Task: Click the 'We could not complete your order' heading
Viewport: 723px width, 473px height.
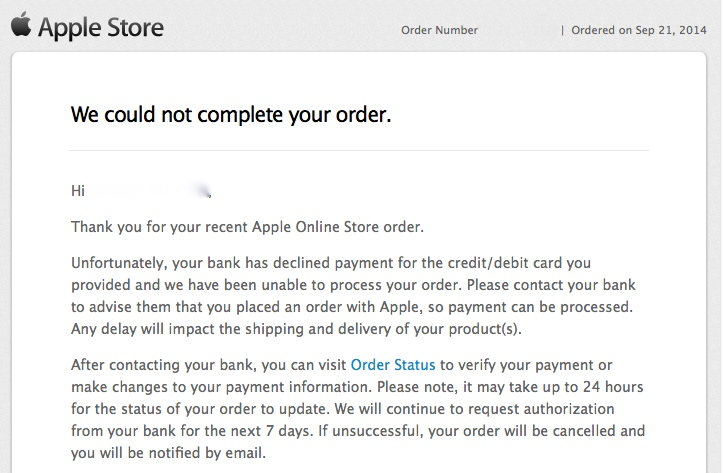Action: (231, 114)
